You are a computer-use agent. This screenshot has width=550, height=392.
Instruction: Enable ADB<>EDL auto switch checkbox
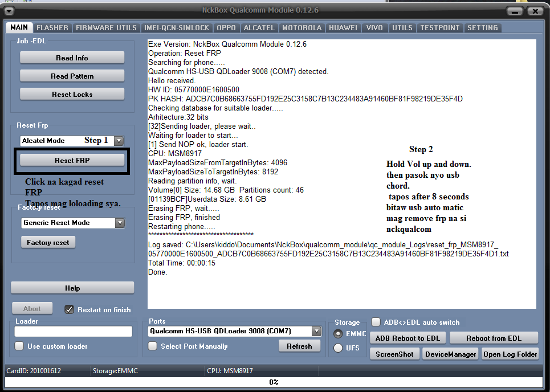pos(376,321)
